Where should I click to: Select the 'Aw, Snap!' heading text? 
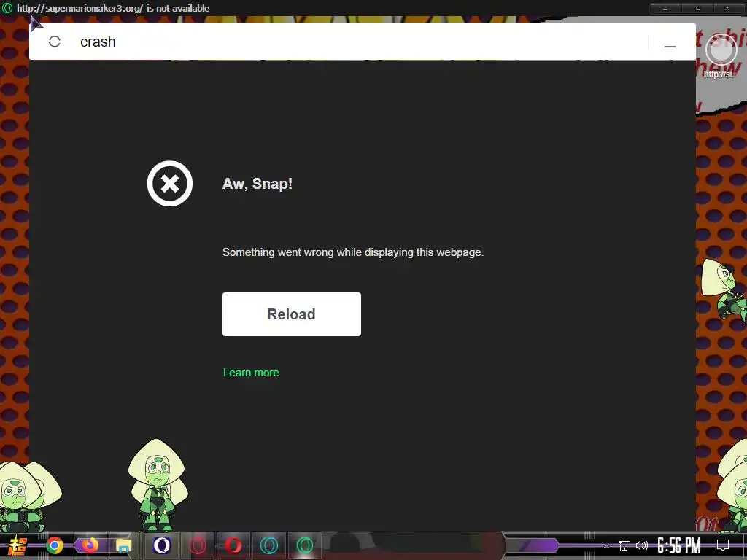(x=258, y=183)
